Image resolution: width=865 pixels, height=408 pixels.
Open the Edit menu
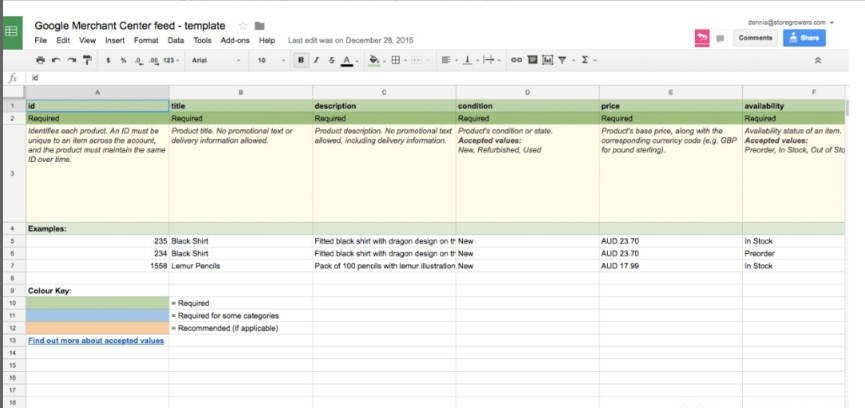[63, 40]
